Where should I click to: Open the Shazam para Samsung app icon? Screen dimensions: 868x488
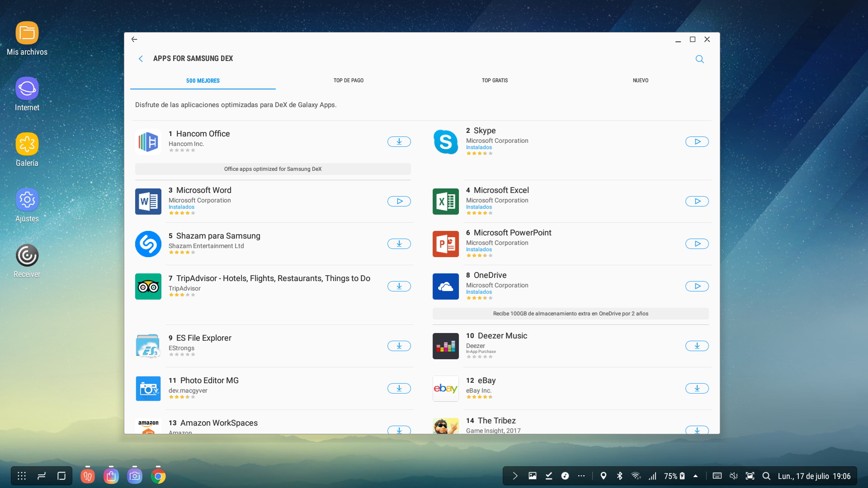(148, 244)
